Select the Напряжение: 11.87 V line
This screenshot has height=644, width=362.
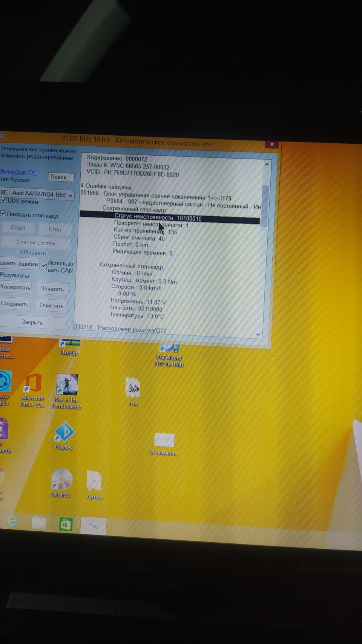click(138, 302)
